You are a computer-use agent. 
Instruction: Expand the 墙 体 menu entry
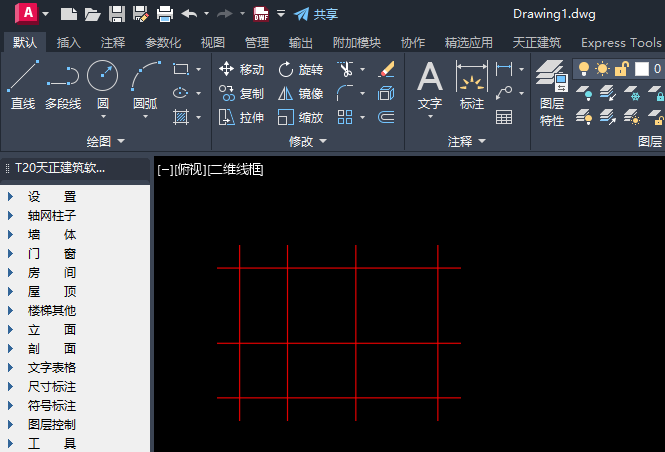(x=10, y=234)
